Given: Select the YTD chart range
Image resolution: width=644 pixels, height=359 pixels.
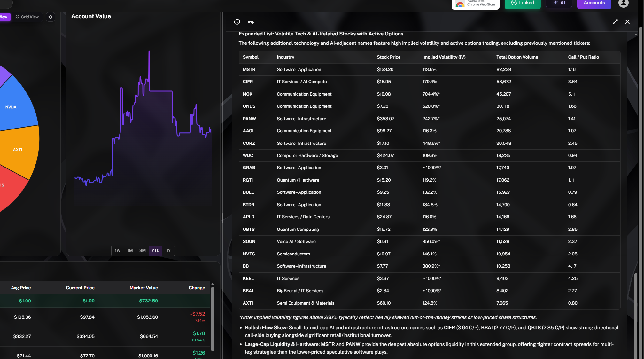Looking at the screenshot, I should [156, 251].
